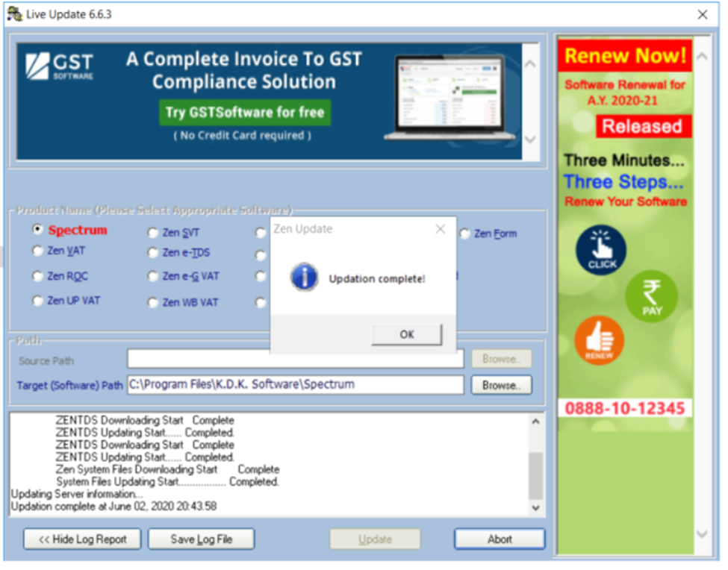Click the blue info icon in Zen Update dialog
The height and width of the screenshot is (570, 728).
(304, 278)
